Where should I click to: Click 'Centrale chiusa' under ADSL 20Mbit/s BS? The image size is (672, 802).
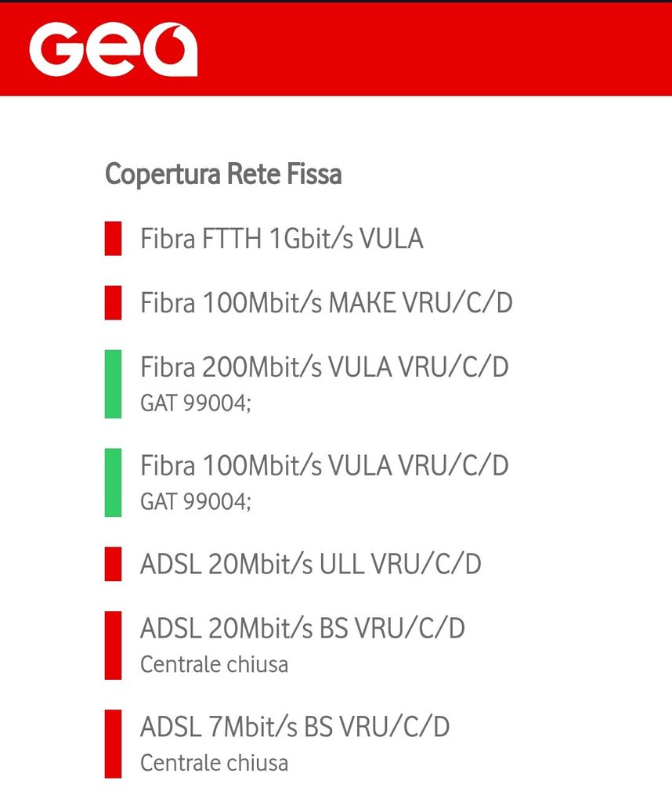coord(214,665)
